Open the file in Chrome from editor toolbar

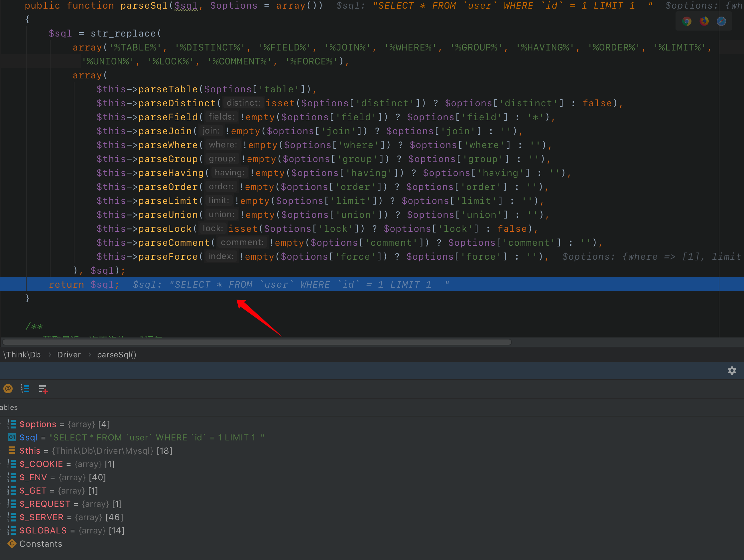point(686,21)
